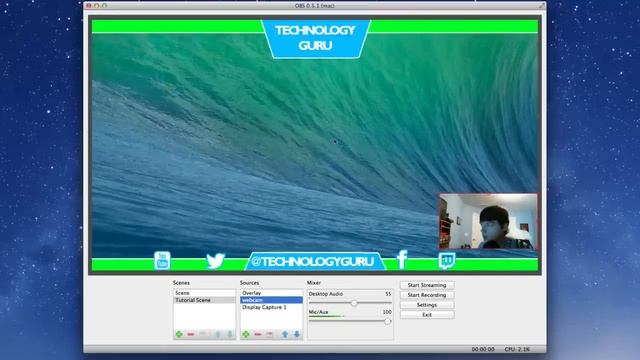The image size is (640, 360).
Task: Click the Mixer panel heading
Action: click(x=314, y=283)
